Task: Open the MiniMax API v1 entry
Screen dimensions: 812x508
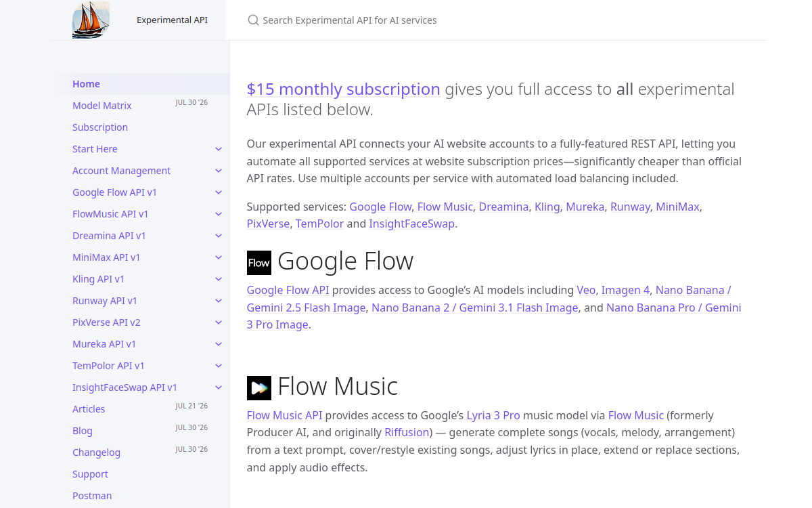Action: click(x=106, y=257)
